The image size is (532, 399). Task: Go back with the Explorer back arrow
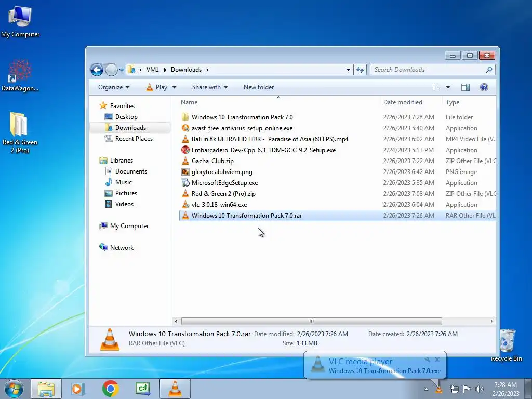[x=97, y=70]
